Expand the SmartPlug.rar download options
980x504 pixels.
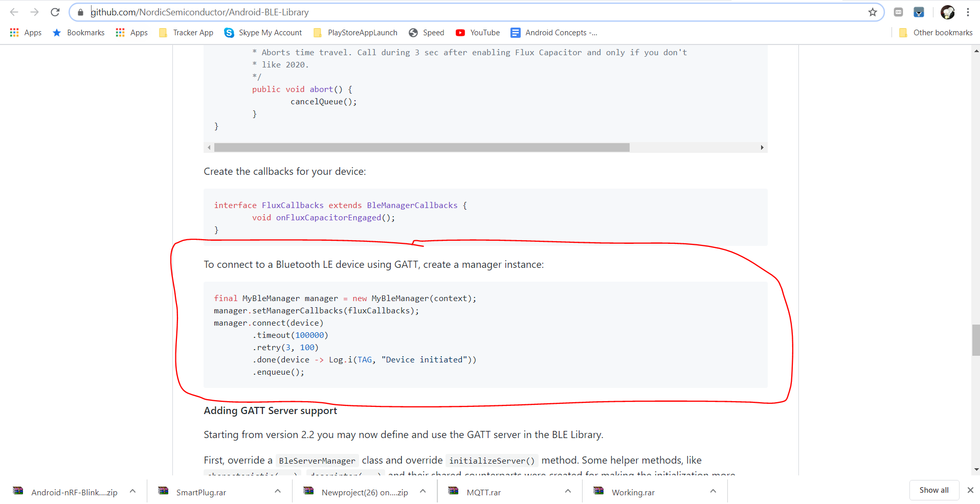click(277, 491)
